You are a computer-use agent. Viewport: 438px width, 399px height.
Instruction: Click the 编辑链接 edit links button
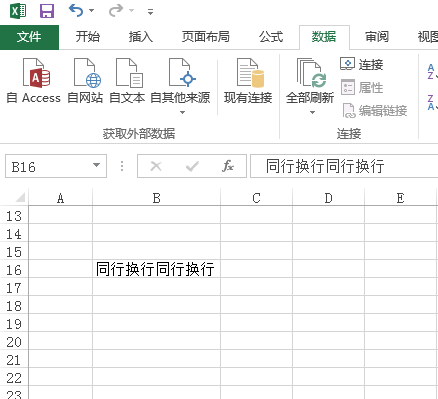click(375, 110)
